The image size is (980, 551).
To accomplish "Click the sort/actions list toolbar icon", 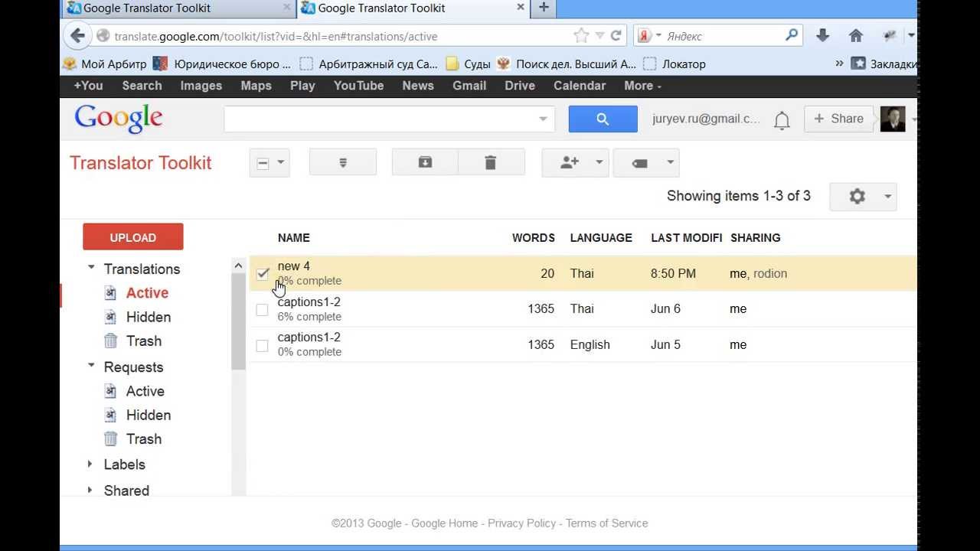I will pyautogui.click(x=343, y=162).
